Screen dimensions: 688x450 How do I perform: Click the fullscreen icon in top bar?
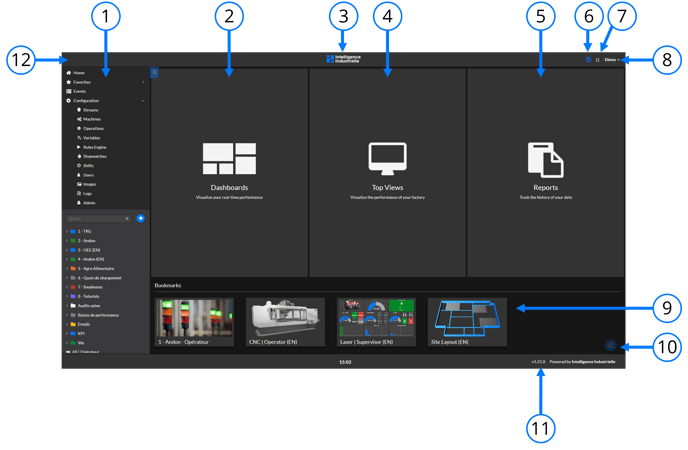[597, 60]
